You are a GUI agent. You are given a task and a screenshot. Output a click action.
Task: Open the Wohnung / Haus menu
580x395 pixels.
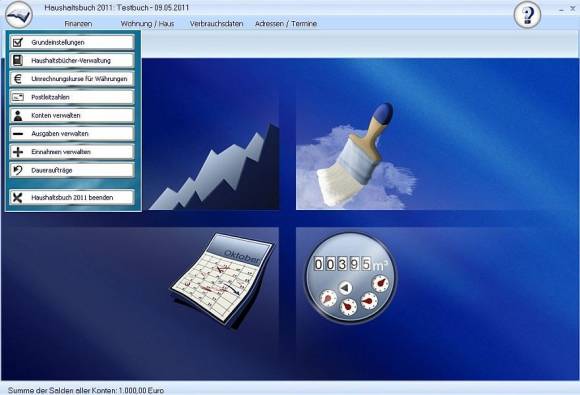[147, 24]
